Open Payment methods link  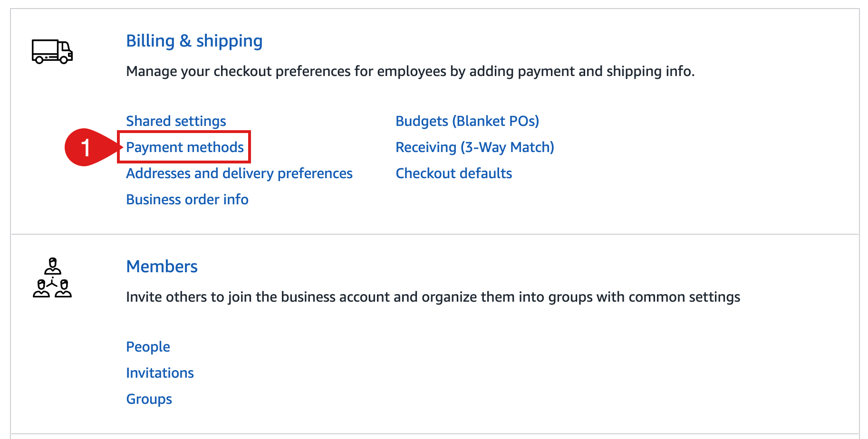[184, 147]
